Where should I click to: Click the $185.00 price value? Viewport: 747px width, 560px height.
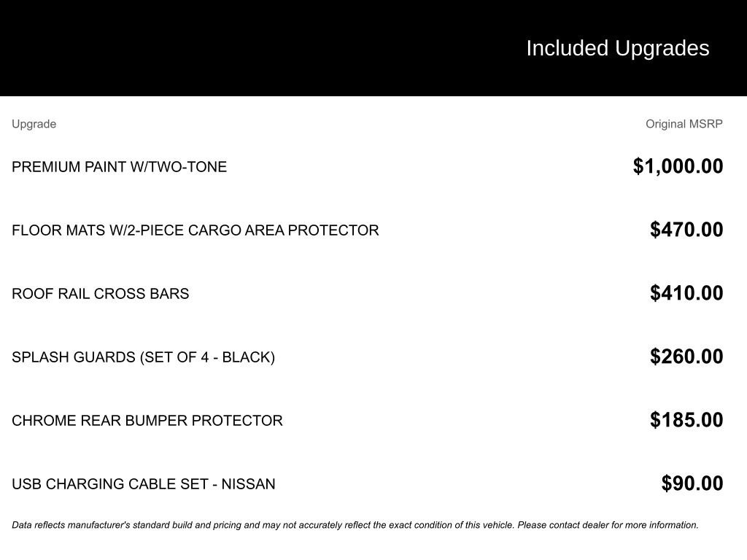686,419
